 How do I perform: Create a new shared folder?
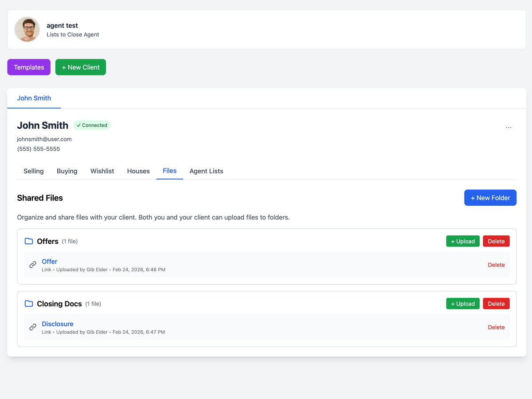point(490,198)
